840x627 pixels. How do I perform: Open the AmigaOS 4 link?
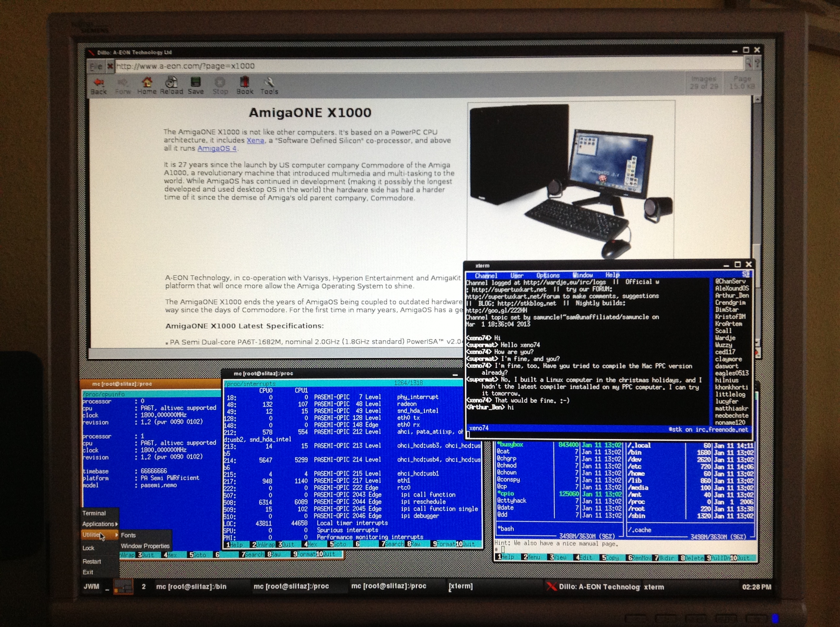point(217,148)
